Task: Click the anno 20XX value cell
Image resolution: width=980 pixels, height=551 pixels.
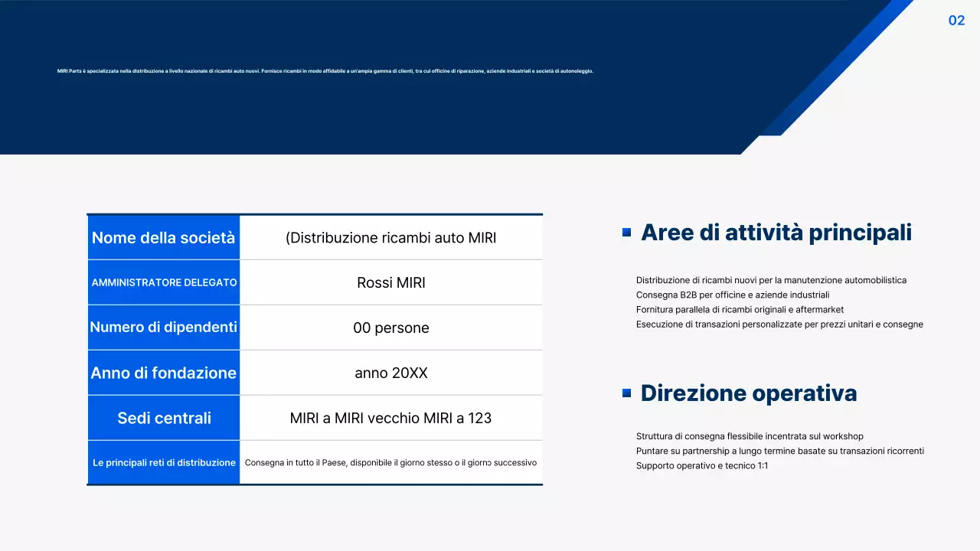Action: [391, 373]
